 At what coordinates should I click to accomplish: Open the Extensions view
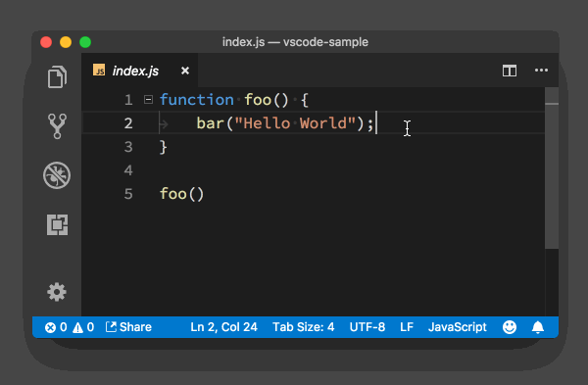click(58, 224)
